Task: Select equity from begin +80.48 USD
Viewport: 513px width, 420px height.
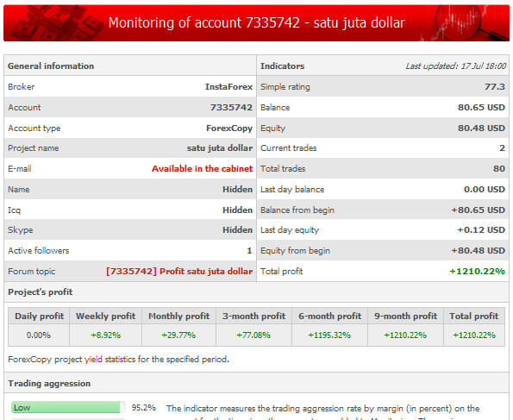Action: click(478, 250)
